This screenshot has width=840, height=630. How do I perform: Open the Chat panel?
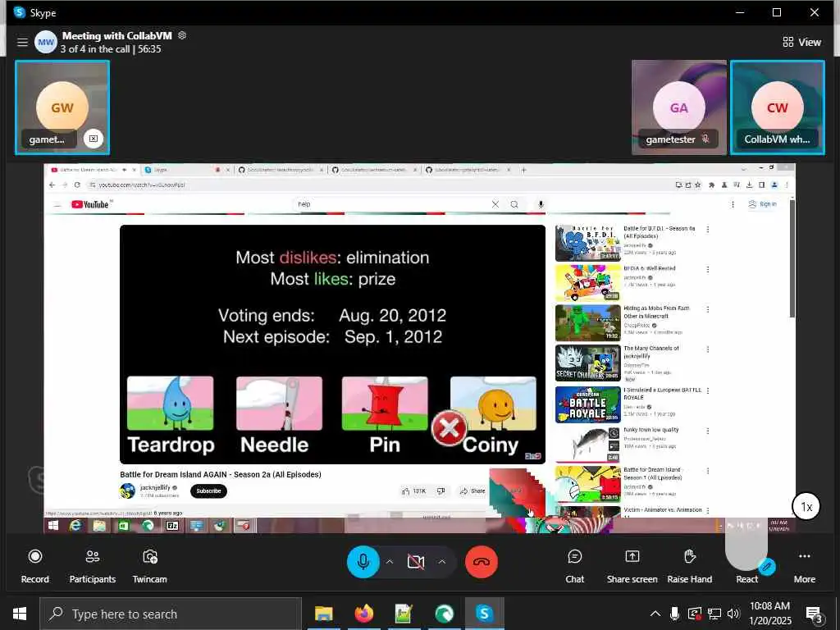pyautogui.click(x=574, y=566)
